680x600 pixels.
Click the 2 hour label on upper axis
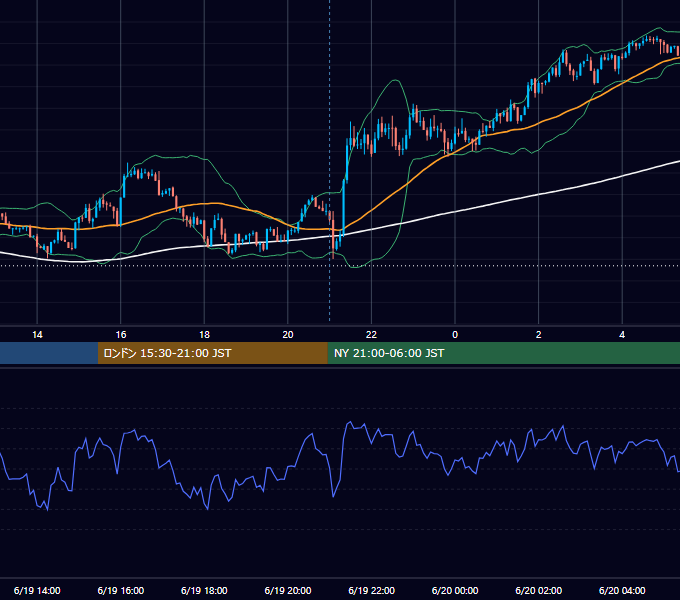tap(539, 335)
